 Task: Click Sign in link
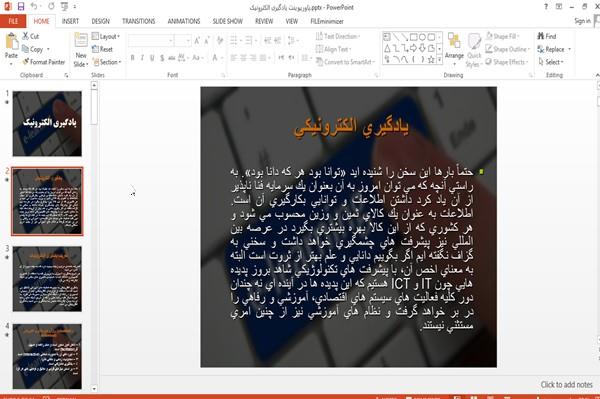(582, 21)
